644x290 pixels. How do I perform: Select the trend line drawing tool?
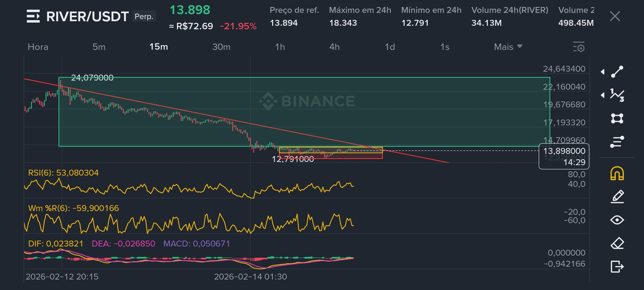(617, 72)
